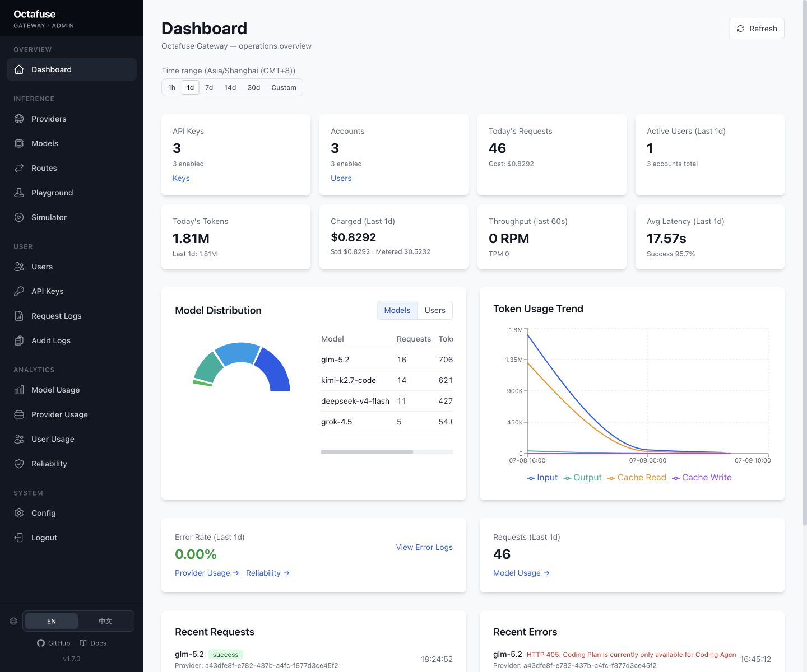This screenshot has height=672, width=807.
Task: Click the Today's Requests card value 46
Action: coord(497,148)
